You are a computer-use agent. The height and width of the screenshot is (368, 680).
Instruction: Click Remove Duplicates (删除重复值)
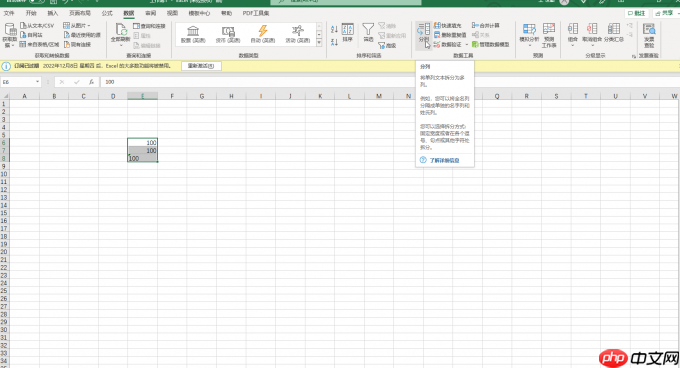(450, 35)
